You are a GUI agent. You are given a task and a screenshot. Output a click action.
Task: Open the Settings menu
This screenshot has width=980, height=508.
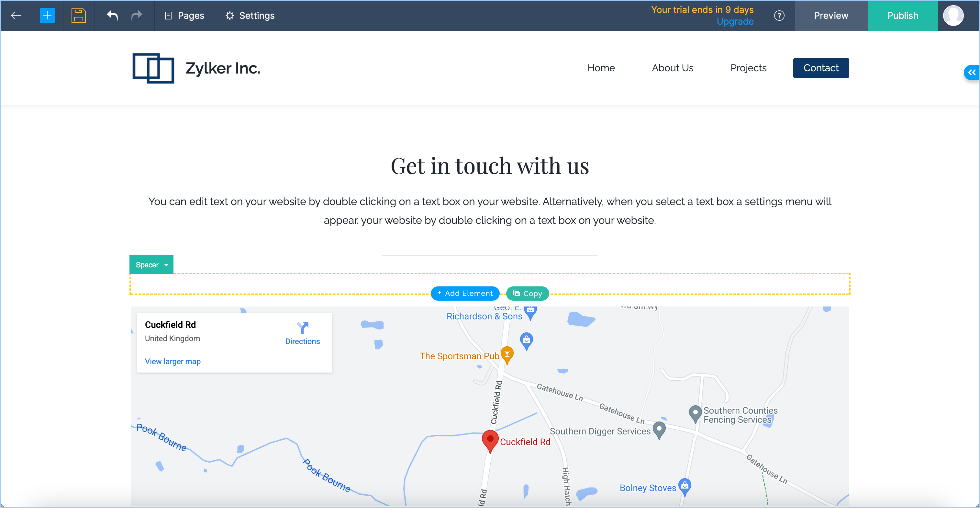(x=250, y=16)
